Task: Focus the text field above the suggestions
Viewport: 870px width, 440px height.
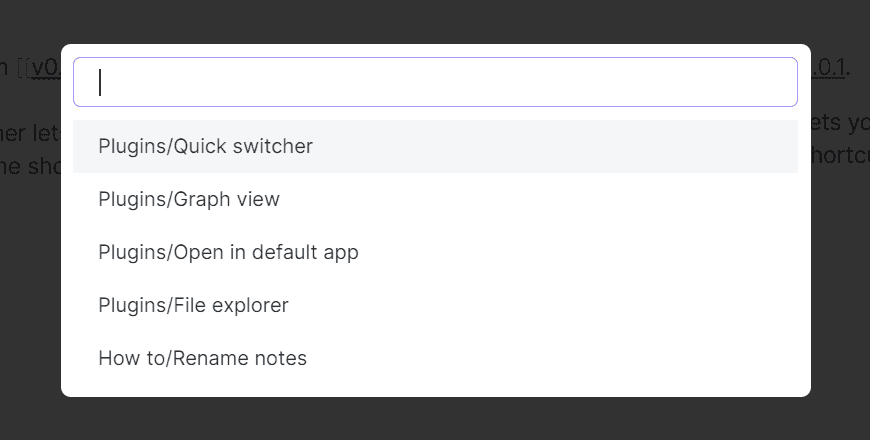Action: click(x=435, y=82)
